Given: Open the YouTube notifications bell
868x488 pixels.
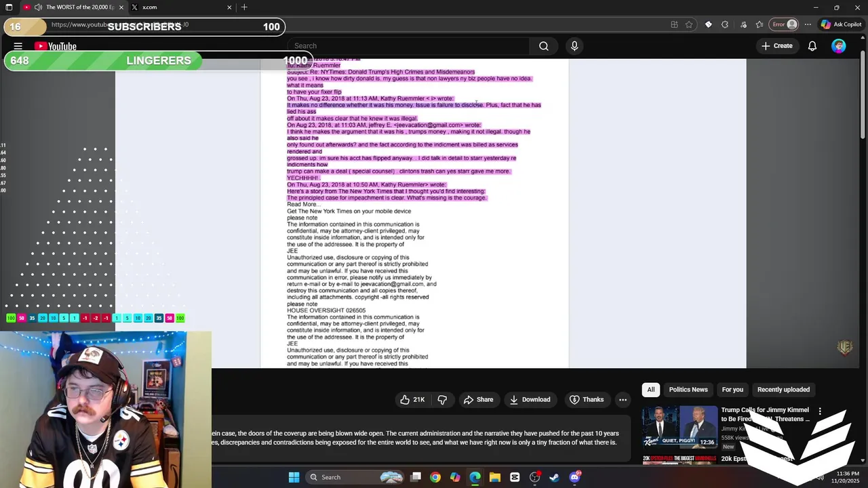Looking at the screenshot, I should [812, 46].
